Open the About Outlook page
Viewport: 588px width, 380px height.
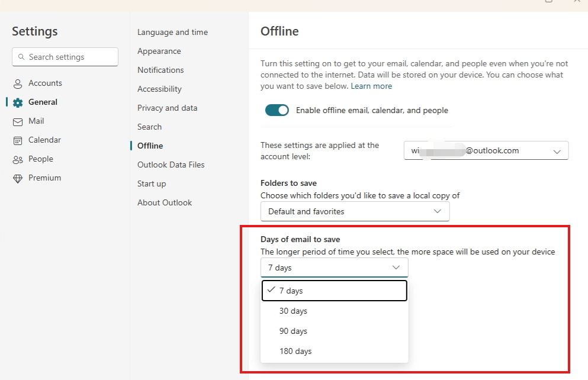(165, 203)
